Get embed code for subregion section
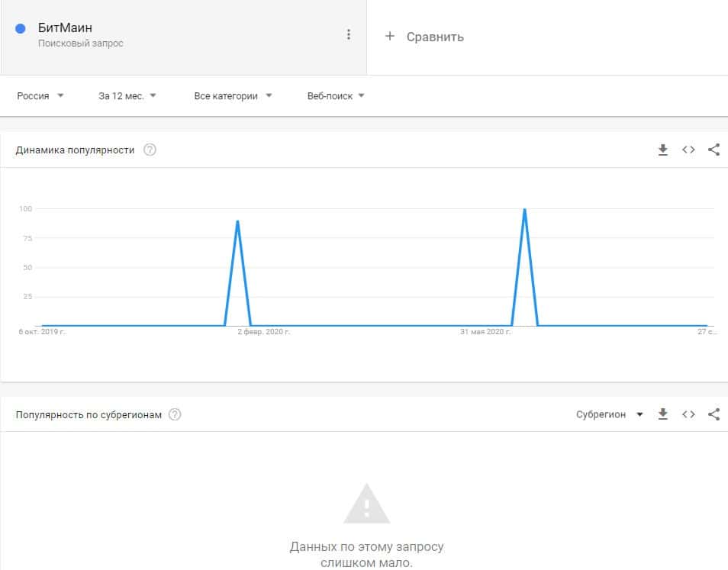 [688, 414]
